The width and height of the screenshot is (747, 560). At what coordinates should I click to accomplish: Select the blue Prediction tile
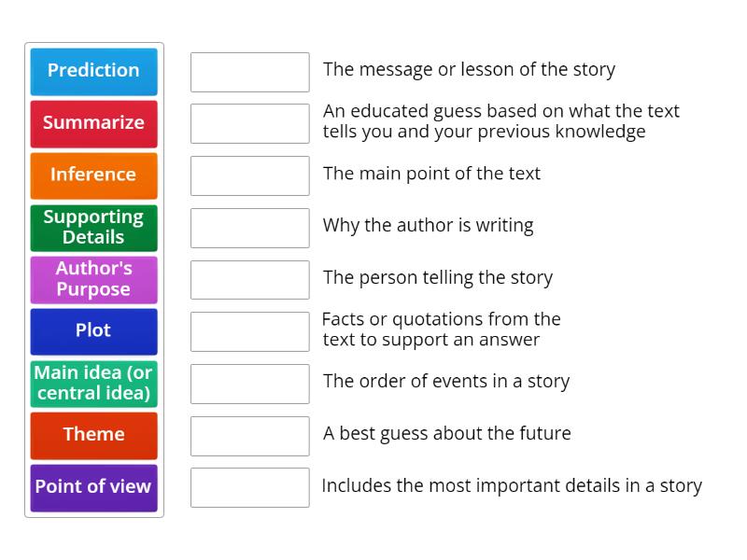pyautogui.click(x=93, y=71)
